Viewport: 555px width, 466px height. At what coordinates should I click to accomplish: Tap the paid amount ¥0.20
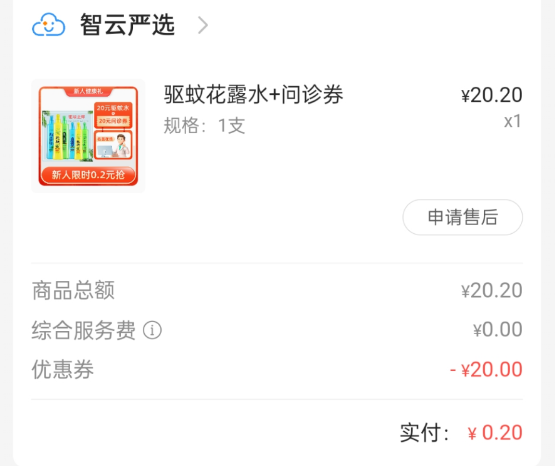[x=495, y=432]
